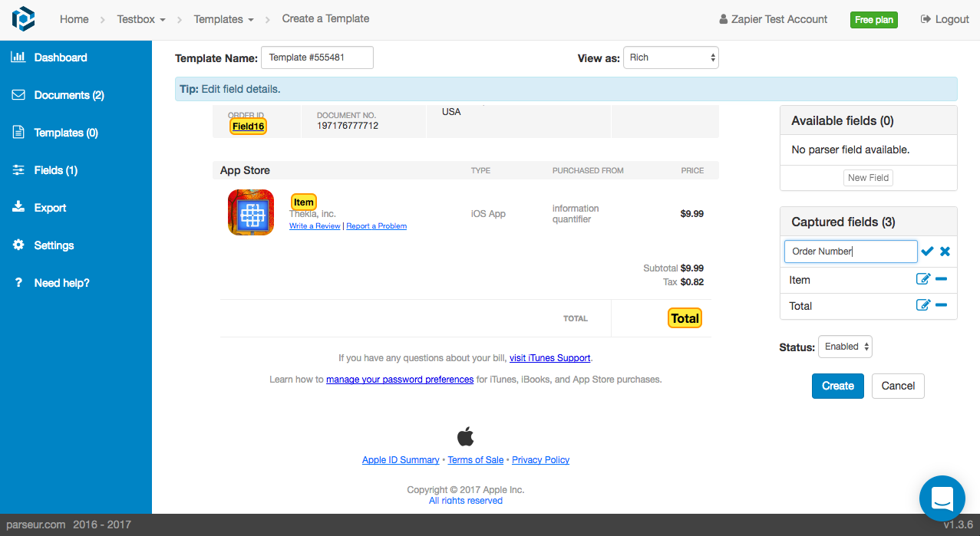Open the Status dropdown
Screen dimensions: 980x536
click(845, 347)
